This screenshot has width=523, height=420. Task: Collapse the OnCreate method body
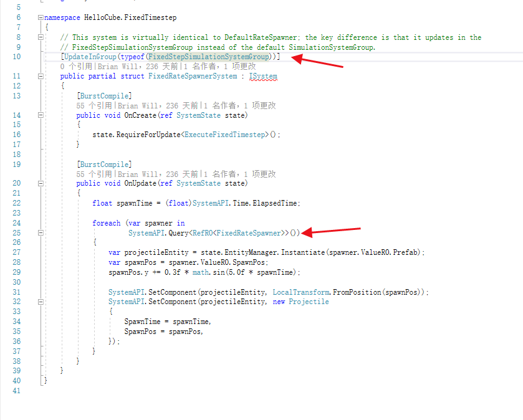point(41,115)
